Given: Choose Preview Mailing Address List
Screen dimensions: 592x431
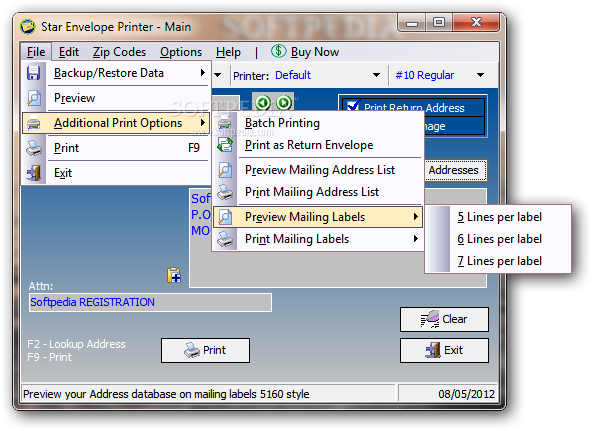Looking at the screenshot, I should 318,170.
